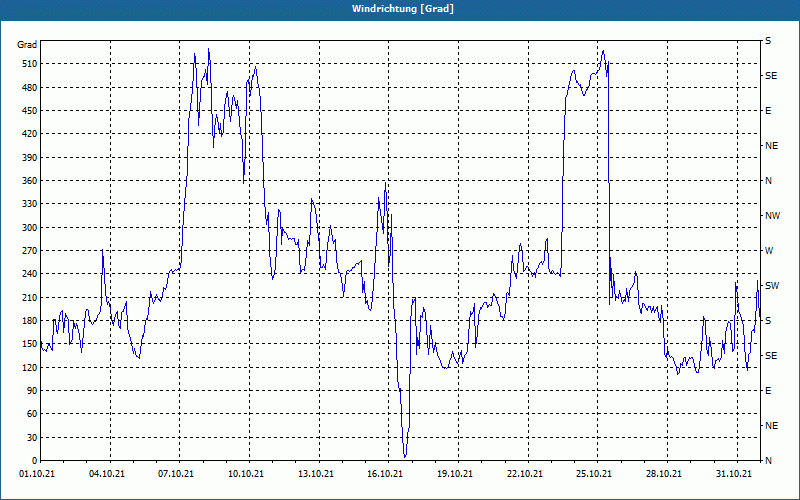Select the 390 y-axis value
This screenshot has width=800, height=500.
coord(30,157)
